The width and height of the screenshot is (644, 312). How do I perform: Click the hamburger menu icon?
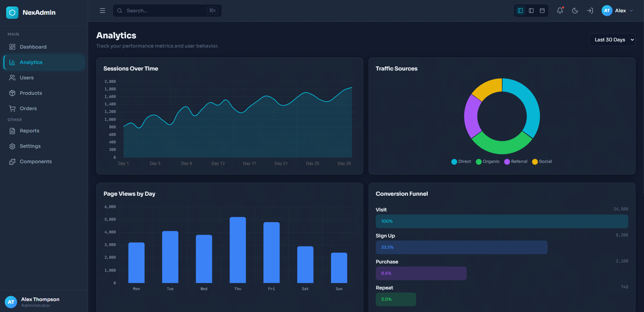(x=102, y=11)
